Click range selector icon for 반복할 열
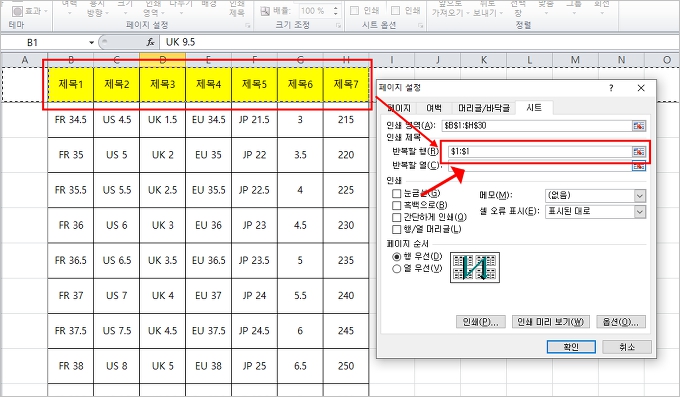This screenshot has width=680, height=397. [638, 166]
